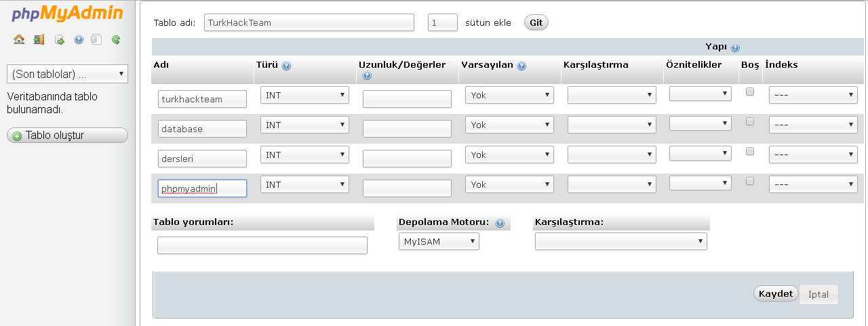Open İndeks dropdown for dersleri row
The height and width of the screenshot is (326, 868).
[813, 155]
